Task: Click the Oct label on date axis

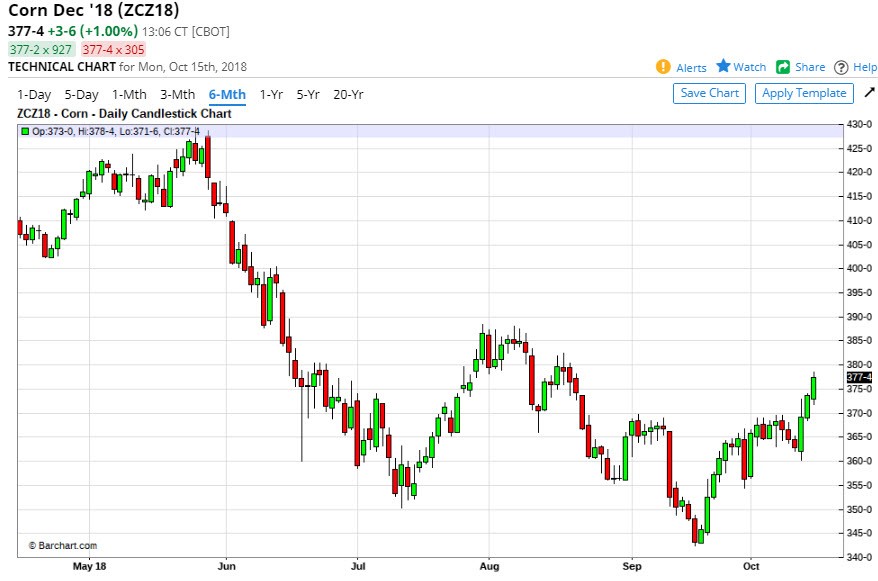Action: click(x=751, y=566)
